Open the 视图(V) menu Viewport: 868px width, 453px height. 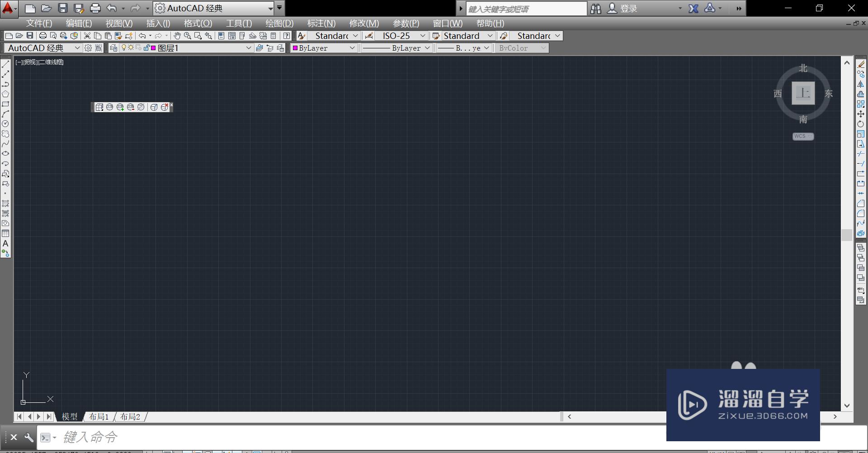click(x=119, y=24)
